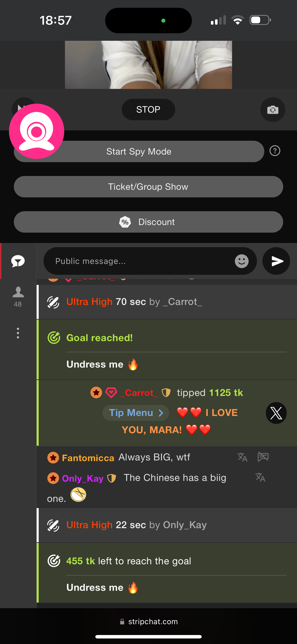Select Ticket/Group Show option

[x=148, y=187]
